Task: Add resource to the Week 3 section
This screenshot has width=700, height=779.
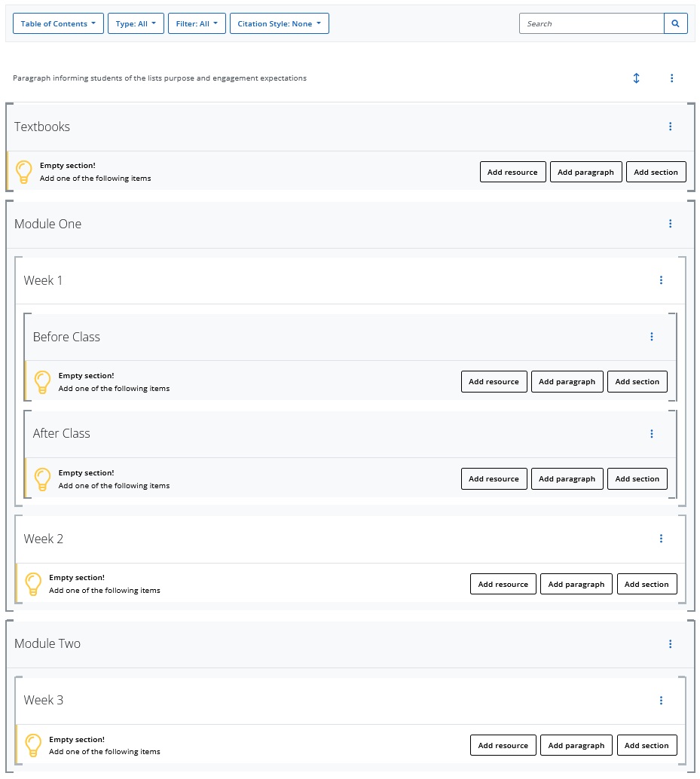Action: (x=503, y=745)
